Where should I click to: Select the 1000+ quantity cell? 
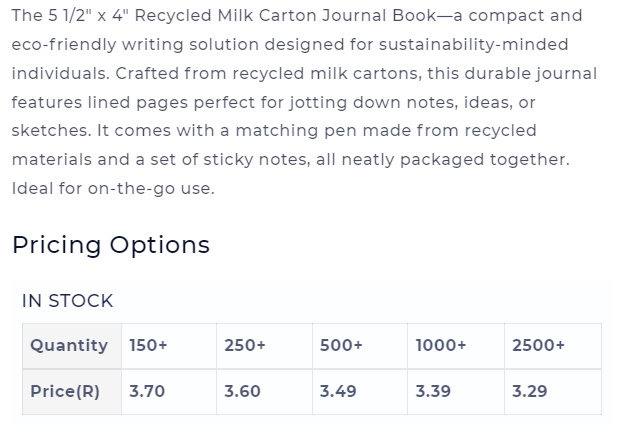click(456, 346)
